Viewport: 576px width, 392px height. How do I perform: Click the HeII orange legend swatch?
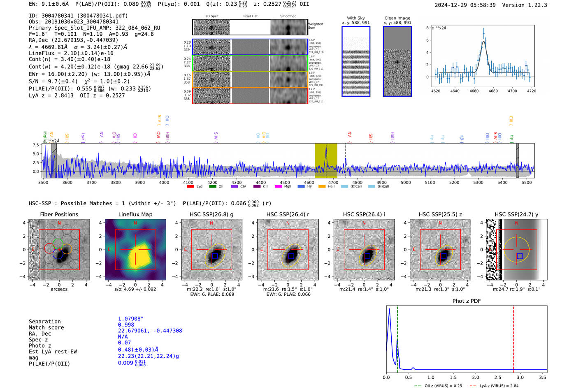pyautogui.click(x=322, y=186)
